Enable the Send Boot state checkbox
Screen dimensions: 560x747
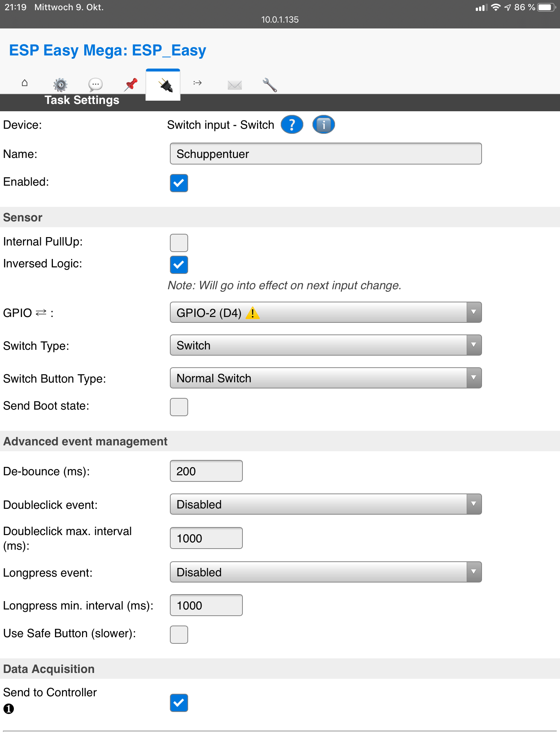point(179,407)
